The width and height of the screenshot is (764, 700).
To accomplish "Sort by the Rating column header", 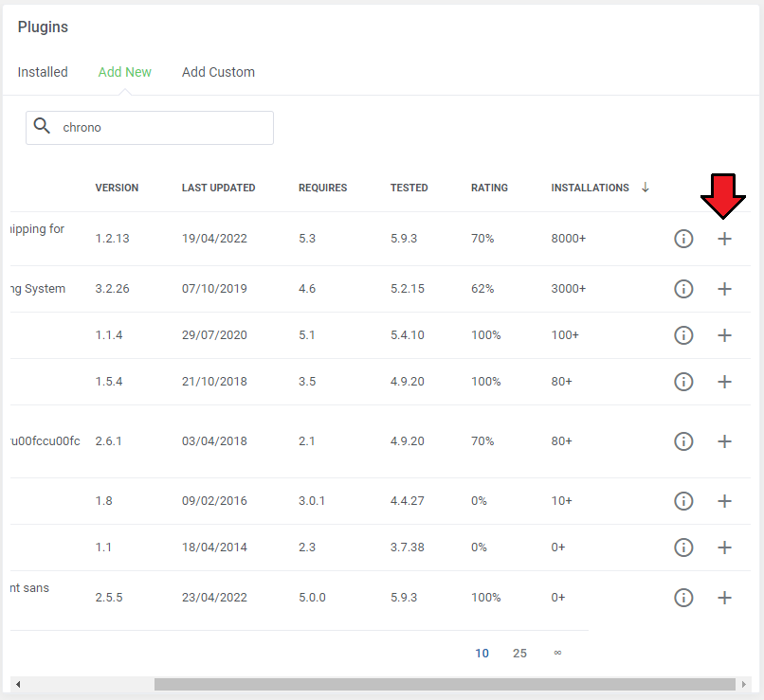I will pyautogui.click(x=489, y=188).
